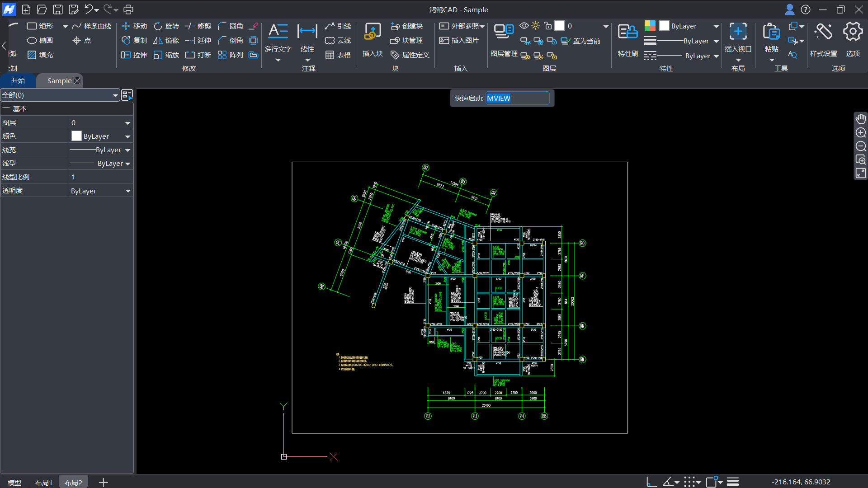Click the ribbon color ByLayer white swatch

pyautogui.click(x=664, y=26)
